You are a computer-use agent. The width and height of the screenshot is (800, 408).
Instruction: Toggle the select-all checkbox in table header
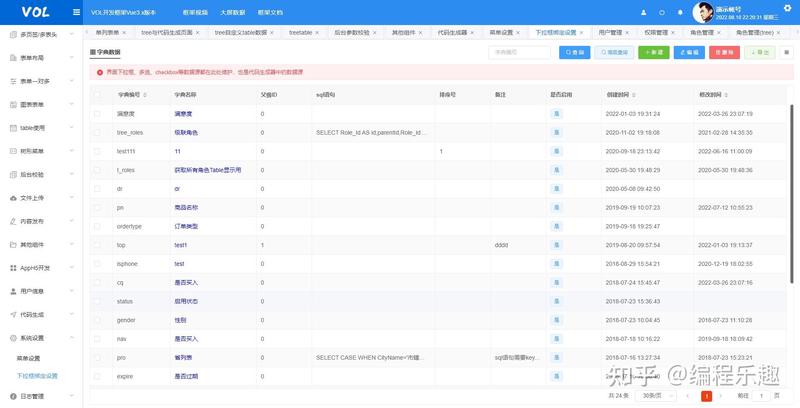(x=97, y=95)
